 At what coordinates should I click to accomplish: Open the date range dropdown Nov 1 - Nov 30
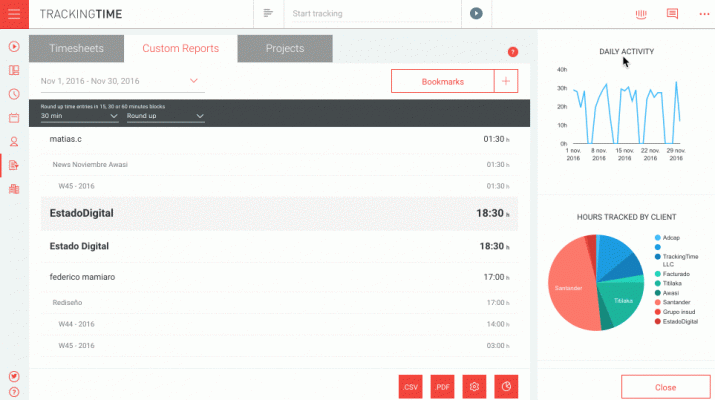click(122, 81)
